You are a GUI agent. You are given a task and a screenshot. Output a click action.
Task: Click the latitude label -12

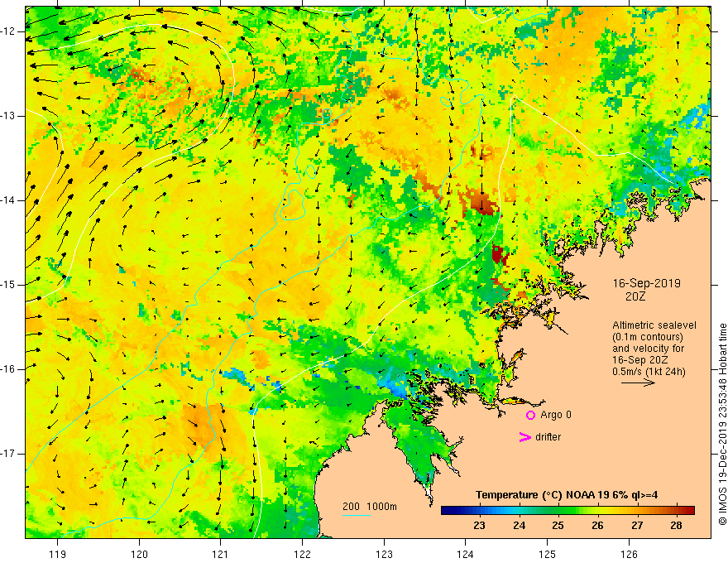point(9,31)
